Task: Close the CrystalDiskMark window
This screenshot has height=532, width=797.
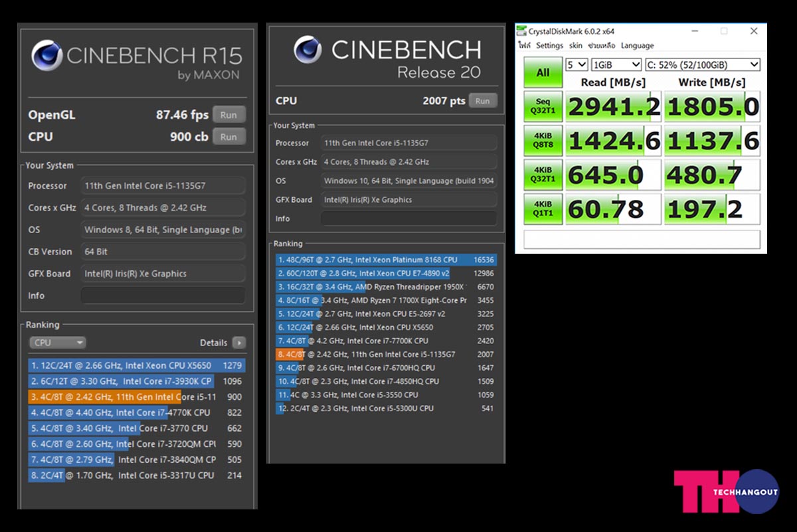Action: (x=754, y=31)
